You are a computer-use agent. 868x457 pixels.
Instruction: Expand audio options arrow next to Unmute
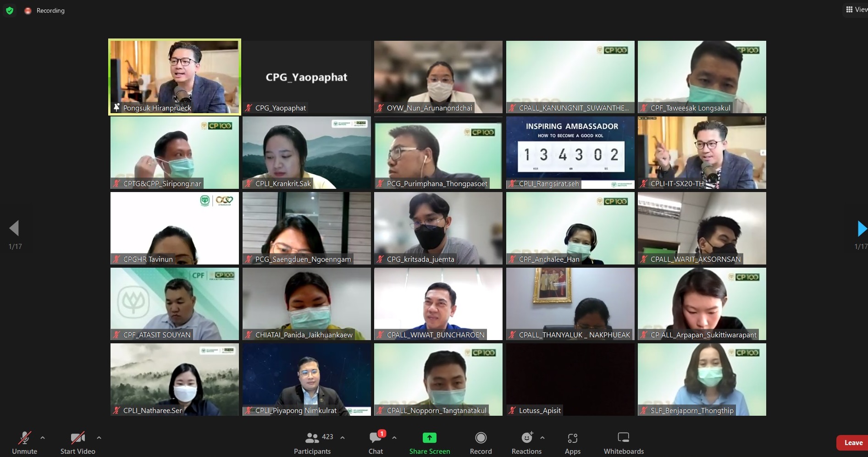pyautogui.click(x=43, y=438)
